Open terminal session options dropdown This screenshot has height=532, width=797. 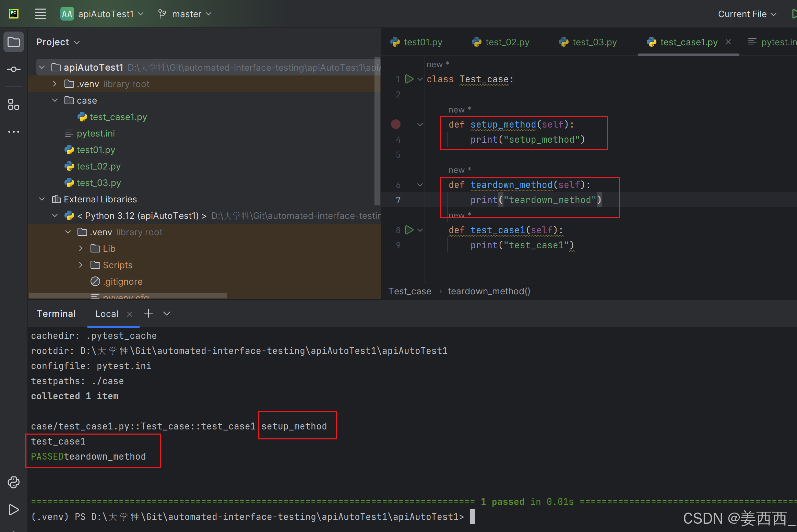point(167,314)
